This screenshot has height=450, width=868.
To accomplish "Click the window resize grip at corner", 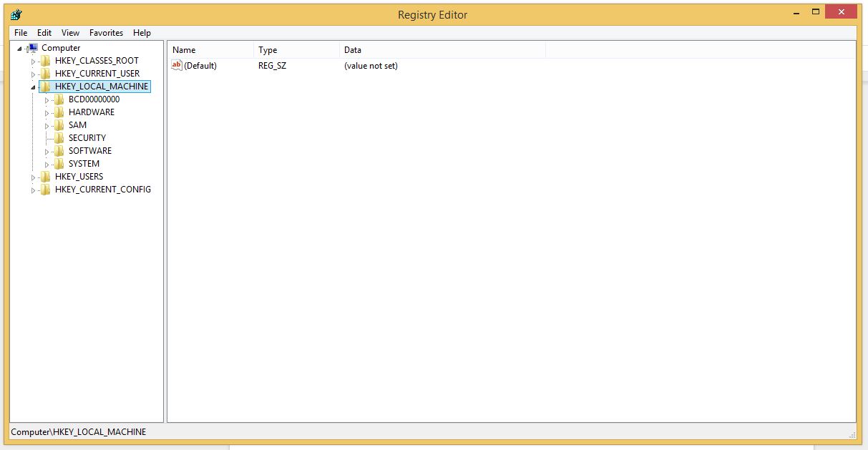I will point(852,434).
